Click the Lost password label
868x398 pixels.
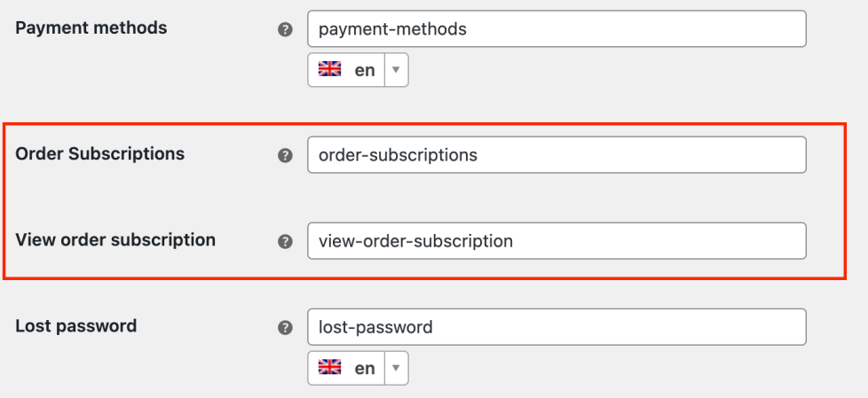point(75,325)
